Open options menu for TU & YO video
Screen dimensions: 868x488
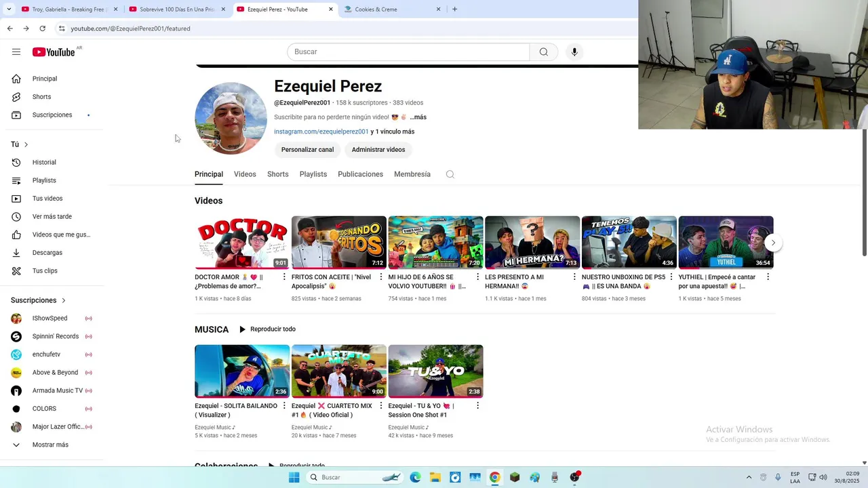click(x=477, y=405)
